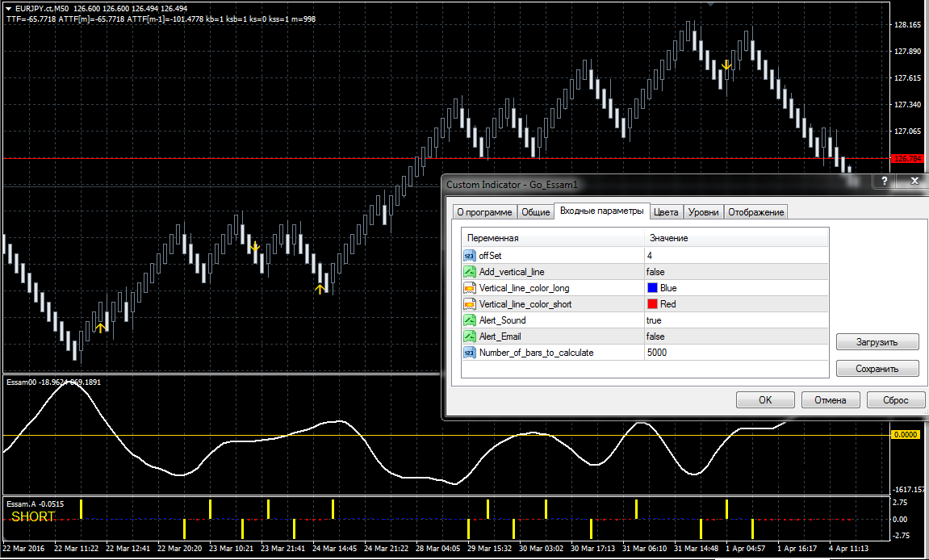Open the Red color value dropdown
Viewport: 929px width, 560px height.
pyautogui.click(x=736, y=304)
